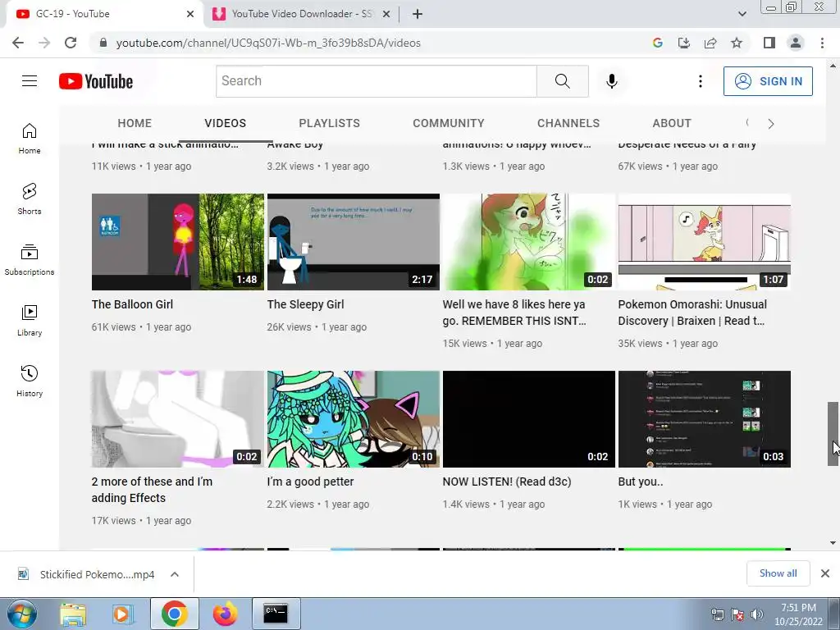840x630 pixels.
Task: Click the search magnifier button
Action: pos(563,81)
